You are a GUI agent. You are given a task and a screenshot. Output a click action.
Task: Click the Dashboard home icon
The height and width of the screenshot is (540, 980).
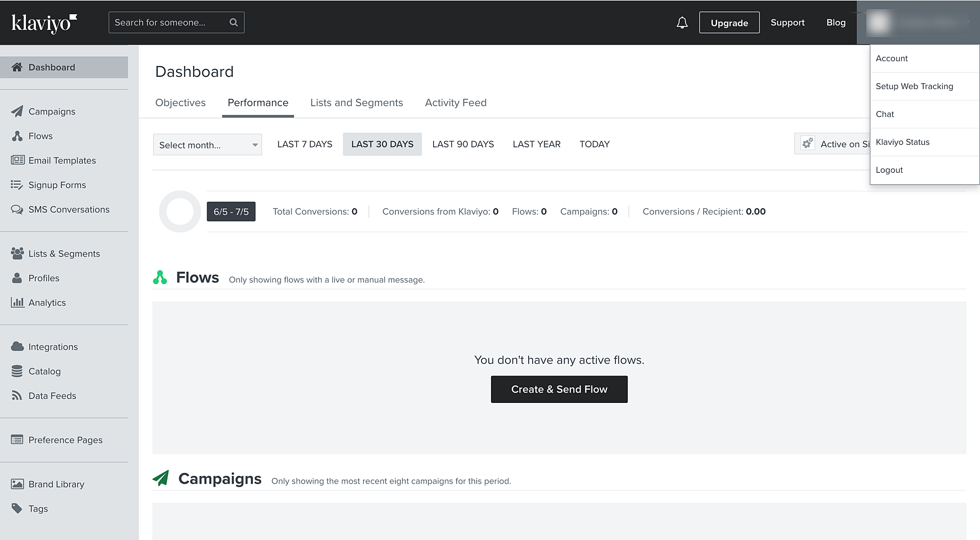click(17, 67)
